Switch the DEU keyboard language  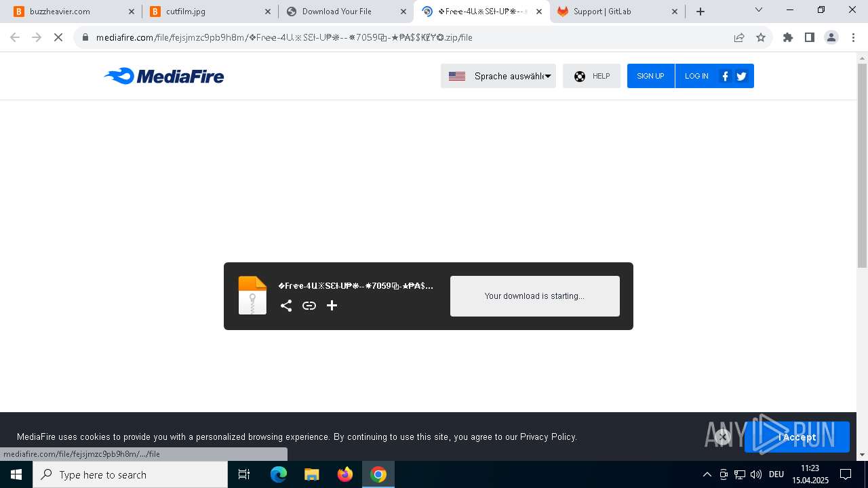[776, 474]
